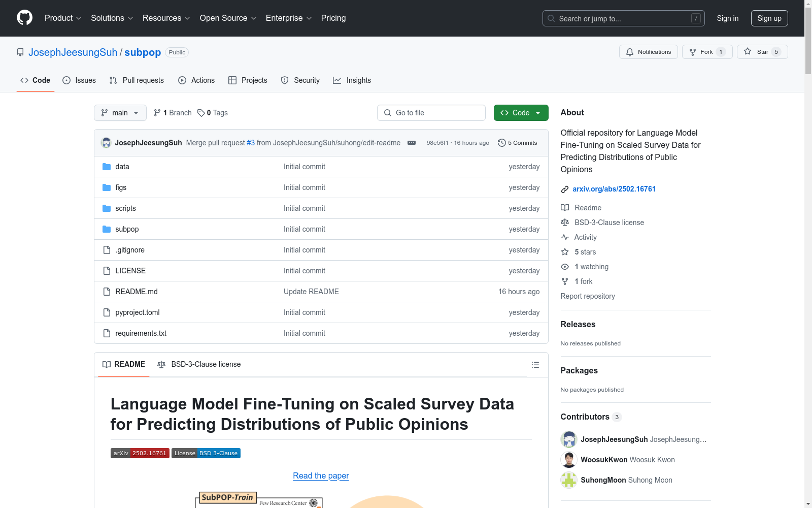Click WoosukKwon contributor avatar

pyautogui.click(x=569, y=460)
